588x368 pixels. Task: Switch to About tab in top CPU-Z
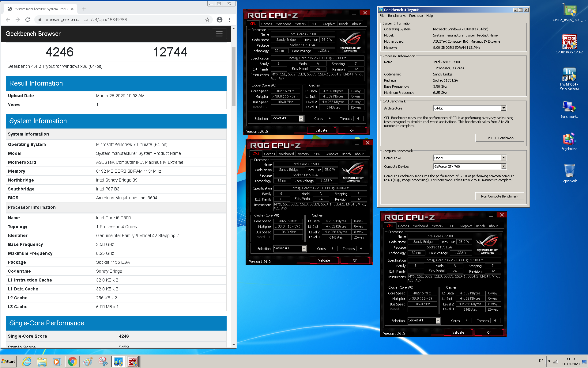pyautogui.click(x=356, y=24)
